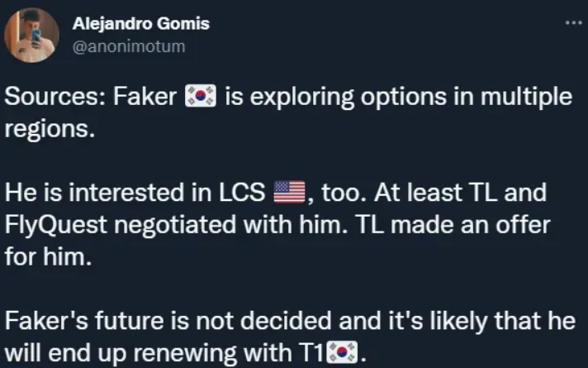Open the Alejandro Gomis display name link
Image resolution: width=588 pixels, height=368 pixels.
141,23
